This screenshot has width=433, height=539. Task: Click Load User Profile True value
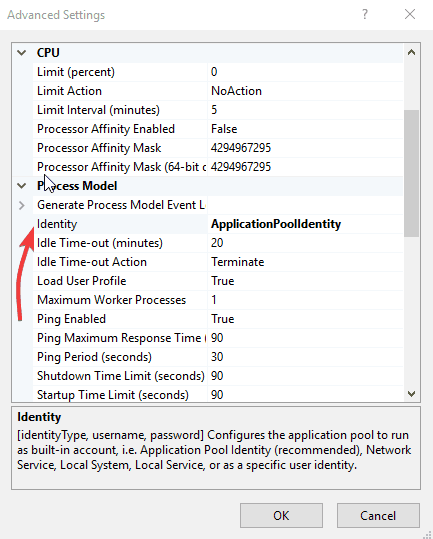pos(223,281)
